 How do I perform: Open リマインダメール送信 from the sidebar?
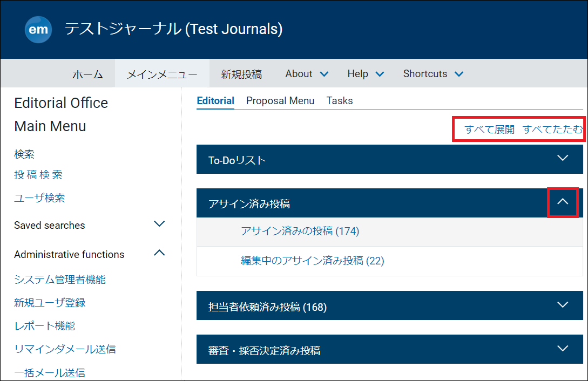coord(64,349)
